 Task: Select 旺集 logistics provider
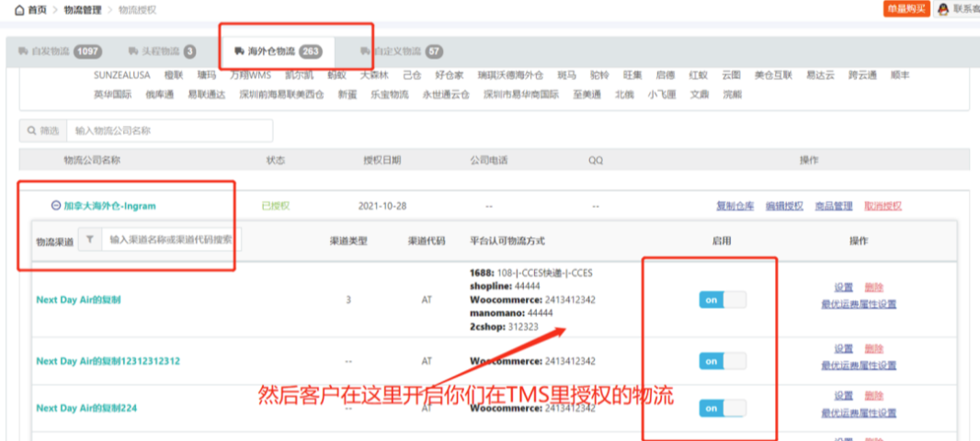(x=632, y=75)
